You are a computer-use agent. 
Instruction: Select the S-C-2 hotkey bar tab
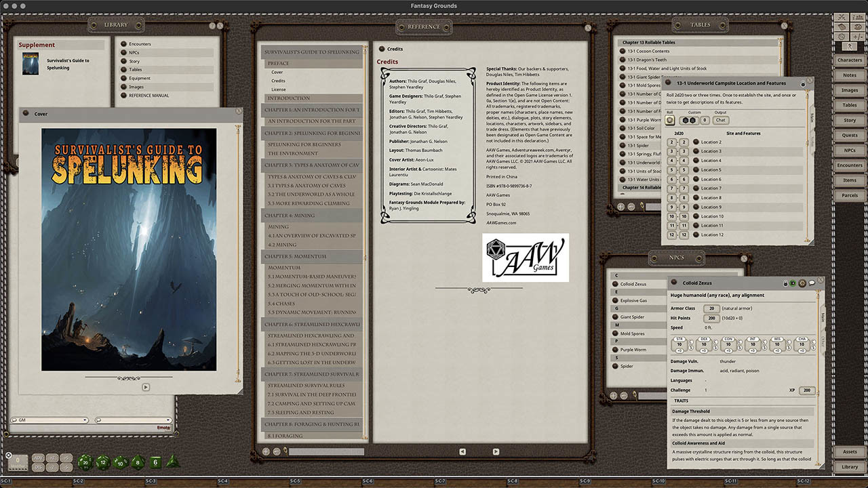(78, 483)
